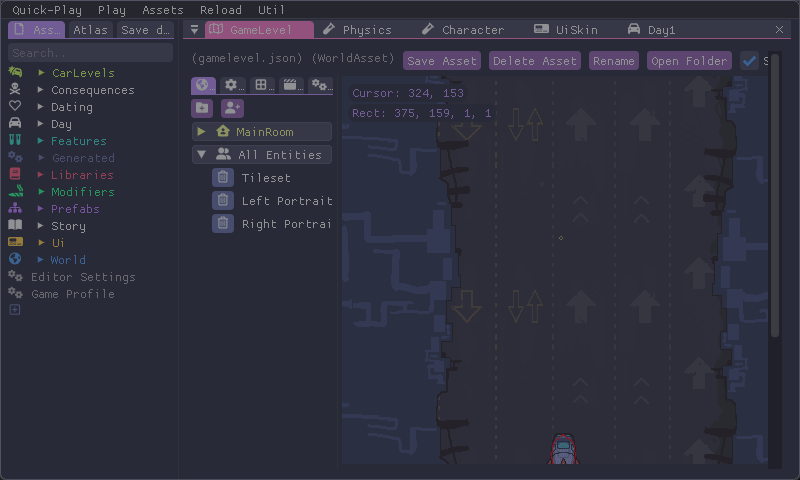Click the film clapperboard tab icon
Viewport: 800px width, 480px height.
click(x=291, y=86)
